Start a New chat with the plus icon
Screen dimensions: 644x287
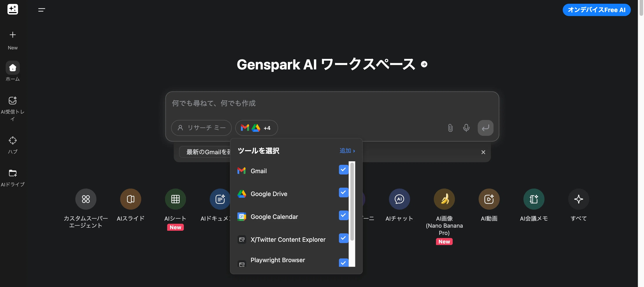(13, 35)
